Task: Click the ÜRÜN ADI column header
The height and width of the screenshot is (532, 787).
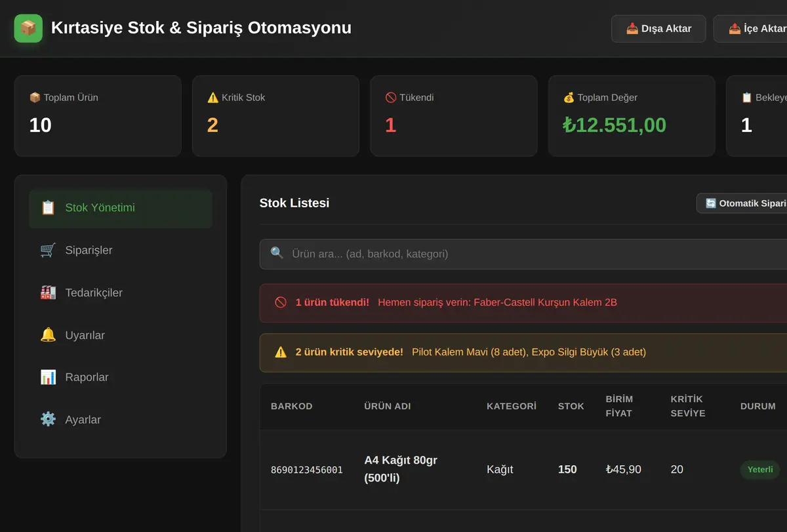Action: tap(388, 406)
